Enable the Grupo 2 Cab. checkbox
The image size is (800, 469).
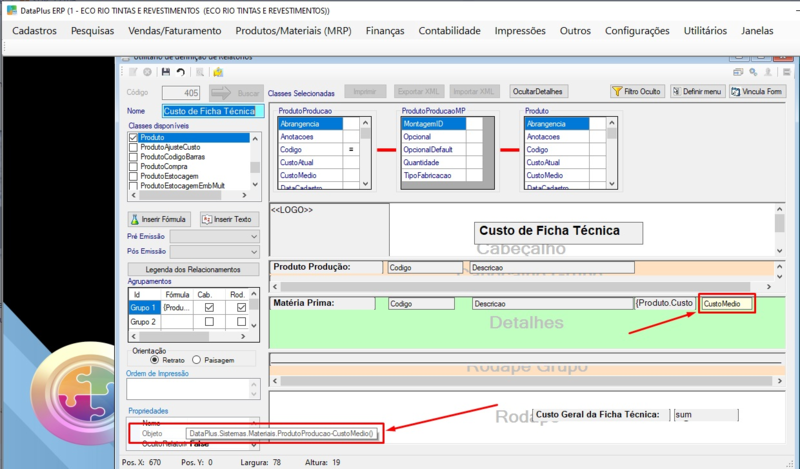tap(209, 322)
